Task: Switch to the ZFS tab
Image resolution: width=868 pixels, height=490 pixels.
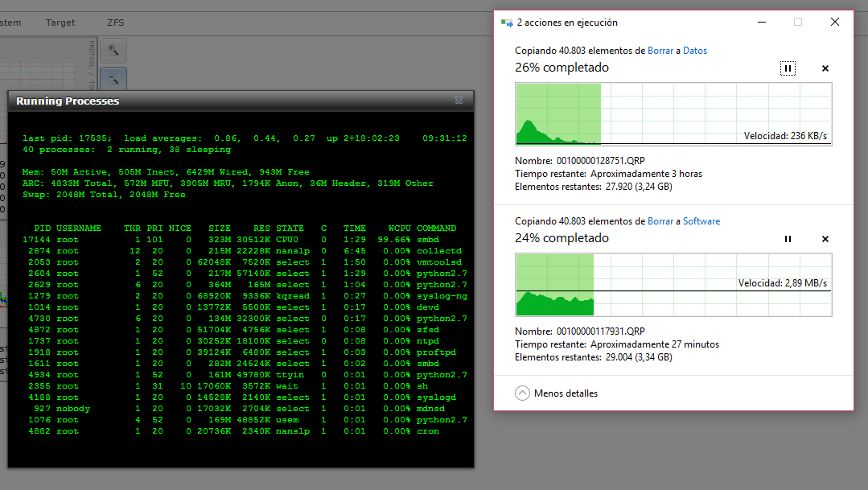Action: click(116, 23)
